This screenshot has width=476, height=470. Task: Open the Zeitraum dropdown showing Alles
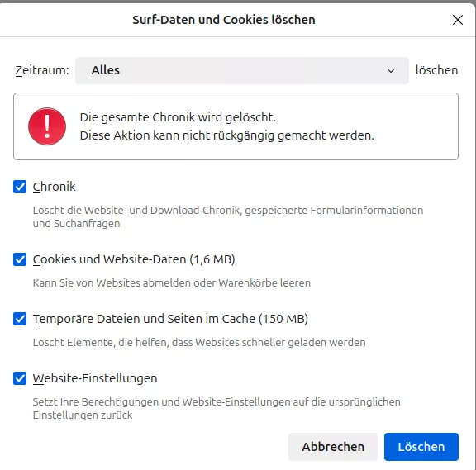click(x=242, y=70)
